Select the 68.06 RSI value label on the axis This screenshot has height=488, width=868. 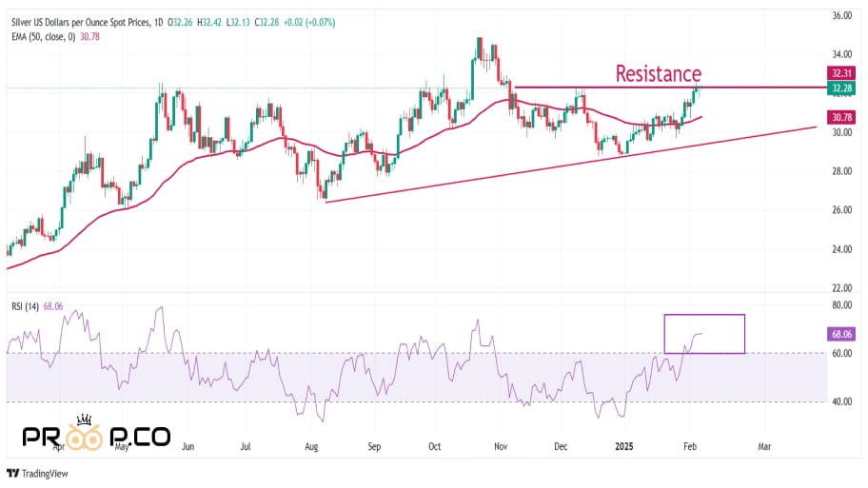coord(841,334)
